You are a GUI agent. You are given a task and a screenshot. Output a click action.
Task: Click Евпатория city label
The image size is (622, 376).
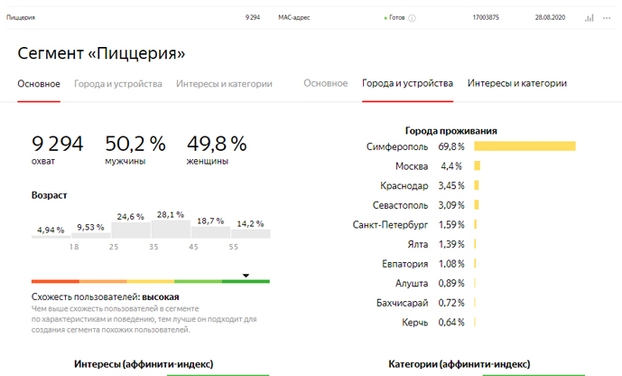(405, 264)
